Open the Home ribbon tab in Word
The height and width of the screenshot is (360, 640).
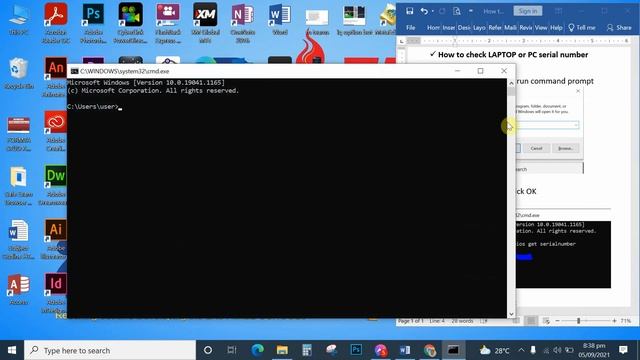(x=433, y=28)
